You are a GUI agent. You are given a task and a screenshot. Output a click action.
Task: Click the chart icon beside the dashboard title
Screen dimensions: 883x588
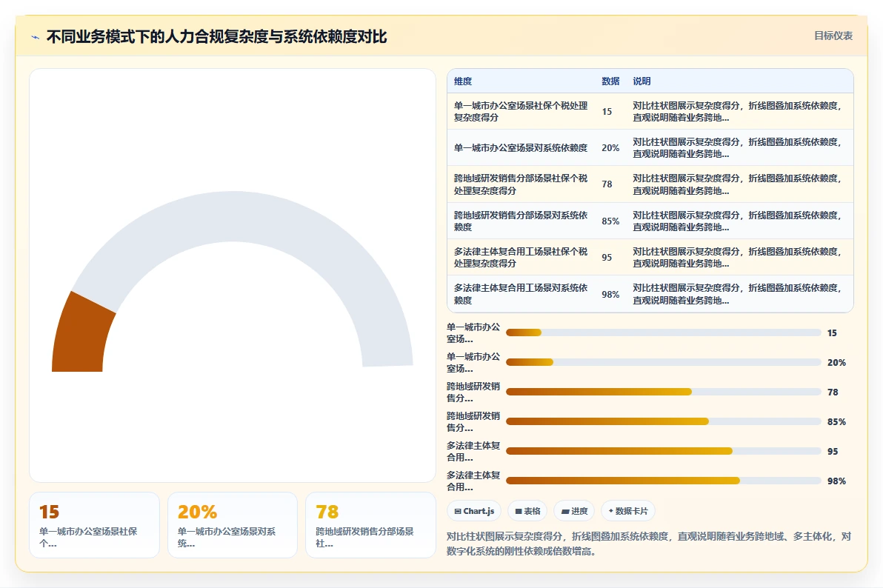point(36,37)
